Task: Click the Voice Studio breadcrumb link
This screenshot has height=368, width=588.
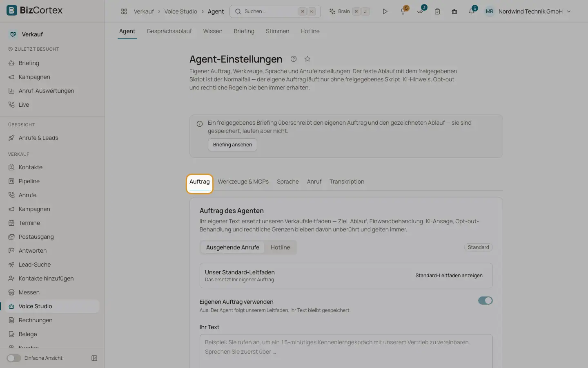Action: pos(180,11)
